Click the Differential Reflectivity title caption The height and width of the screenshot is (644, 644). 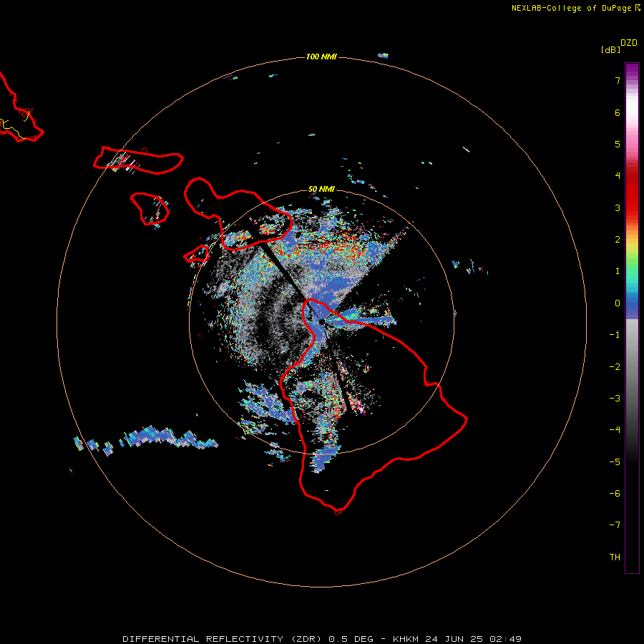point(322,639)
